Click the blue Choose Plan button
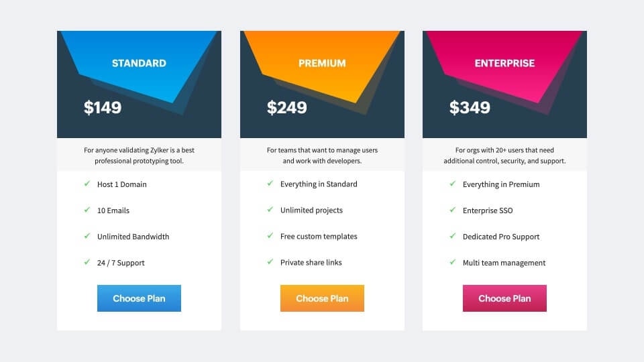The height and width of the screenshot is (362, 644). coord(139,298)
